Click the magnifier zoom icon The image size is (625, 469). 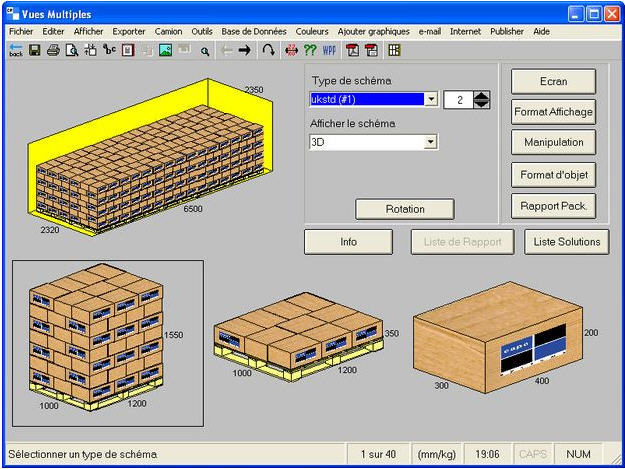point(205,50)
